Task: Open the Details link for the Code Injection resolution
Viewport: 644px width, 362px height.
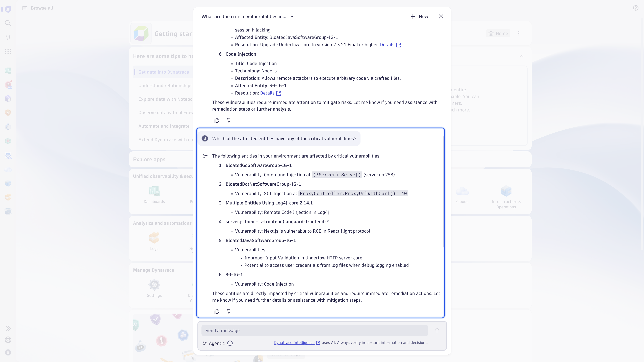Action: [267, 93]
